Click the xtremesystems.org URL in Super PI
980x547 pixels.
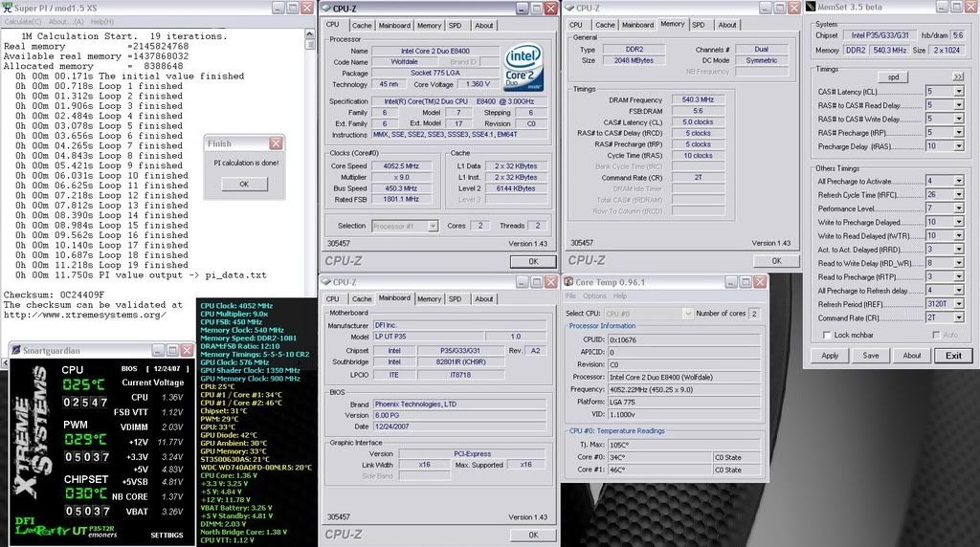click(85, 315)
